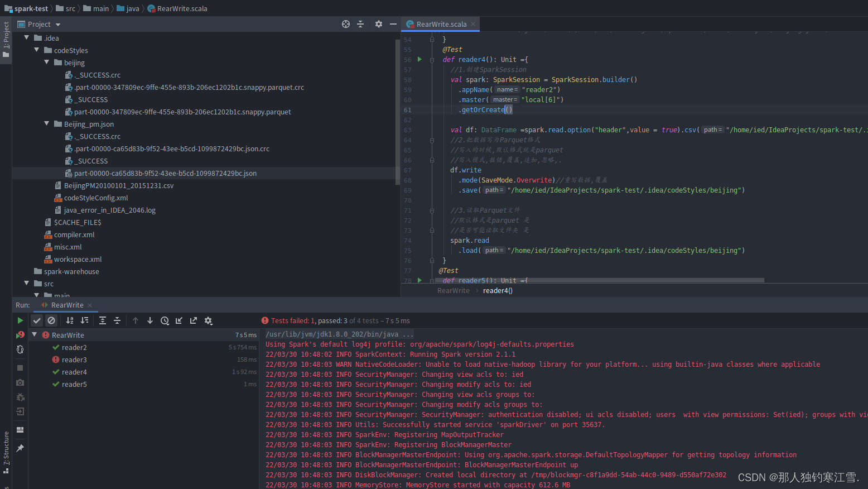Image resolution: width=868 pixels, height=489 pixels.
Task: Rerun failed tests in Run panel
Action: [20, 335]
